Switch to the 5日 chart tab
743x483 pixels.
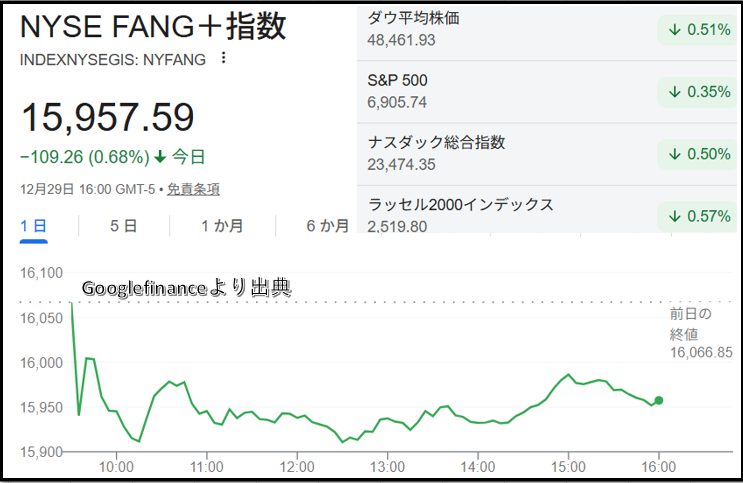(x=123, y=226)
